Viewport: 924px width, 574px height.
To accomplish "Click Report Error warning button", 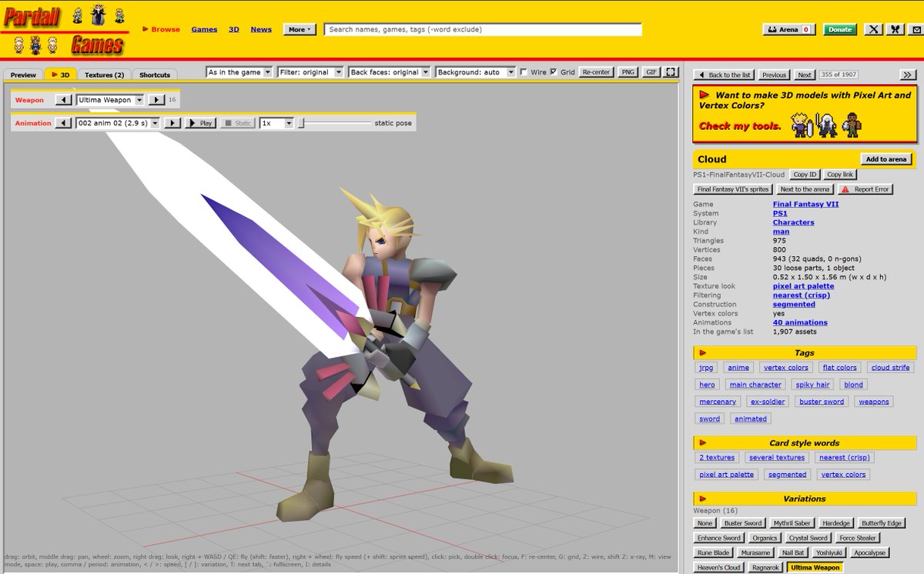I will point(865,189).
